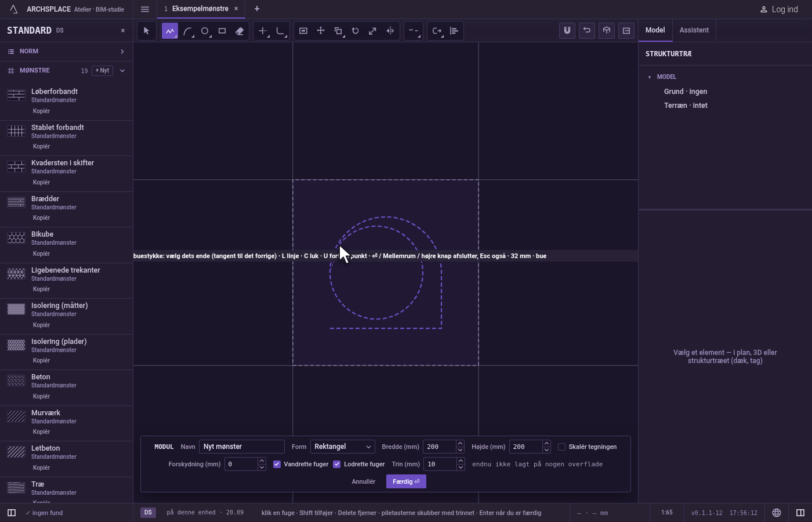
Task: Open the 3D cube view icon
Action: pyautogui.click(x=607, y=31)
